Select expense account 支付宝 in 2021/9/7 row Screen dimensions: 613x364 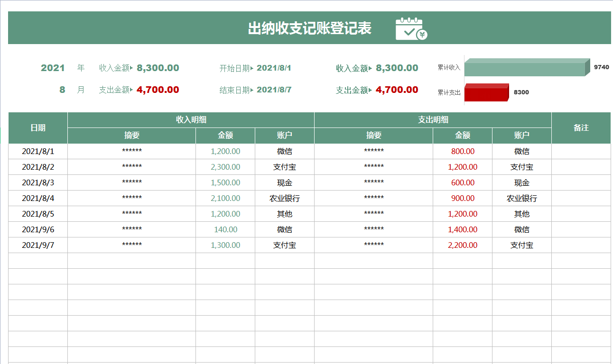[522, 245]
